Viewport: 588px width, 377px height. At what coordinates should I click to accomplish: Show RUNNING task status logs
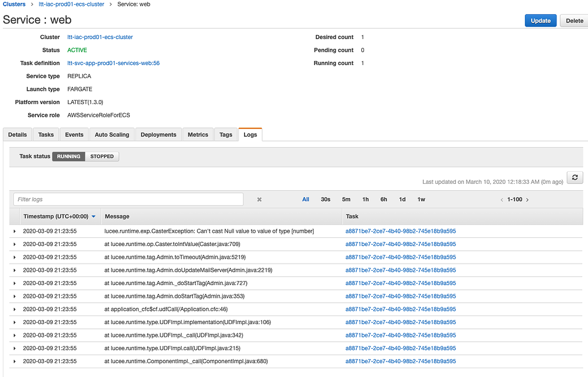[69, 156]
